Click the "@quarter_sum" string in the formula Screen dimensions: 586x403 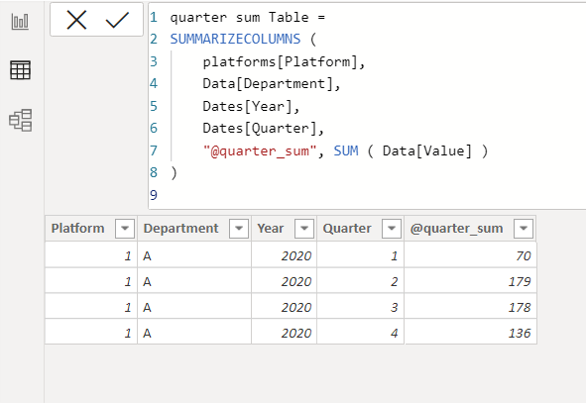click(259, 151)
